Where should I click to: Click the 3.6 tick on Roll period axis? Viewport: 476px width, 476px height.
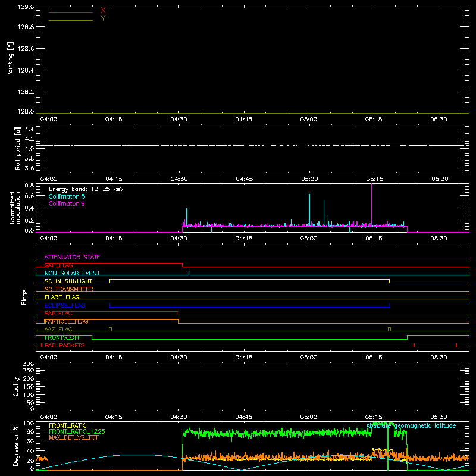[x=29, y=168]
